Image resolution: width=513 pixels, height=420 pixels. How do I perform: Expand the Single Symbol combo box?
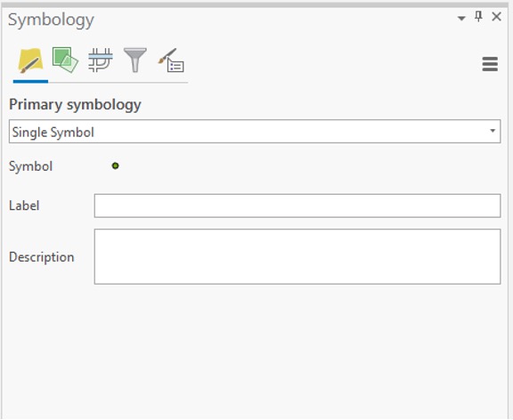point(255,132)
